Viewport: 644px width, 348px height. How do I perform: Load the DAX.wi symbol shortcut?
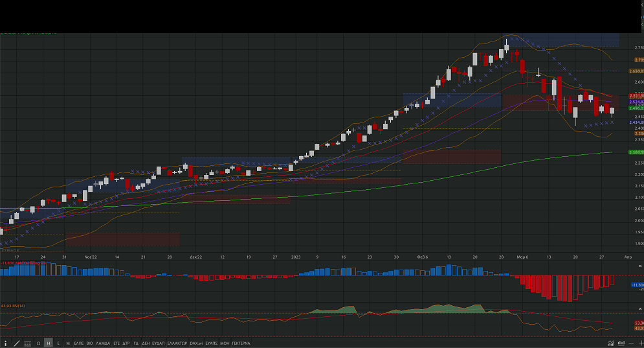click(x=196, y=343)
